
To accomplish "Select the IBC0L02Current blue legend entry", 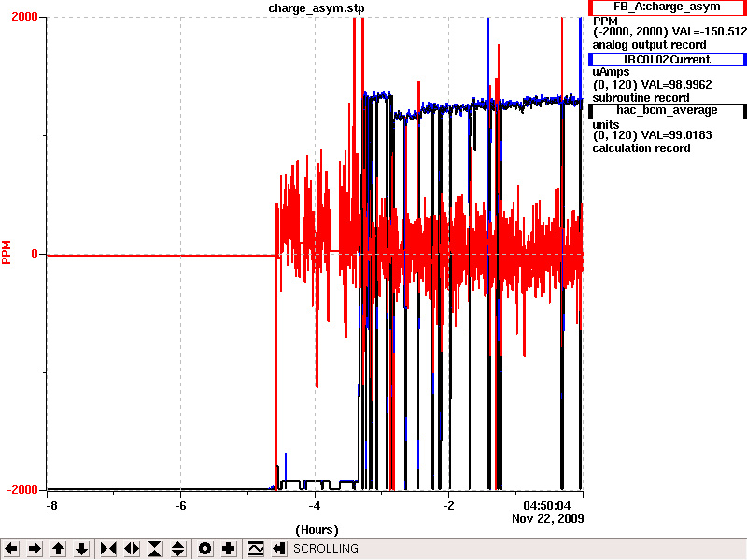I will pyautogui.click(x=667, y=60).
